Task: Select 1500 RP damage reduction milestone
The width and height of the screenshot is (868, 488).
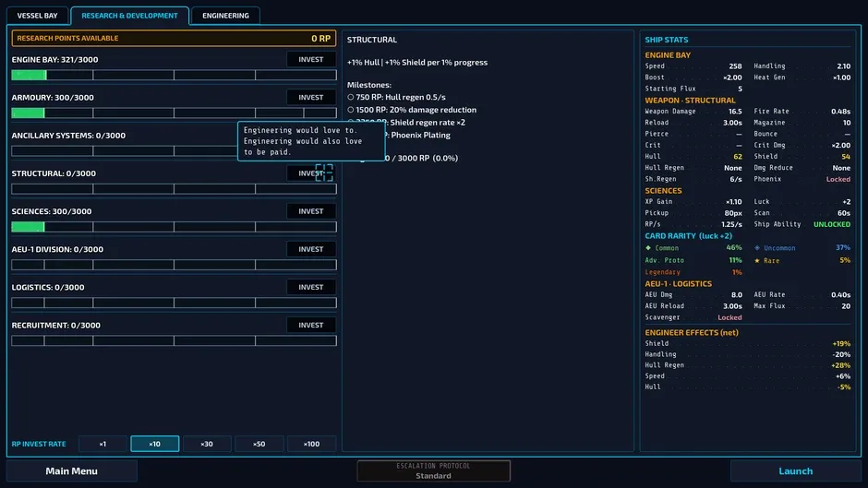Action: (412, 110)
